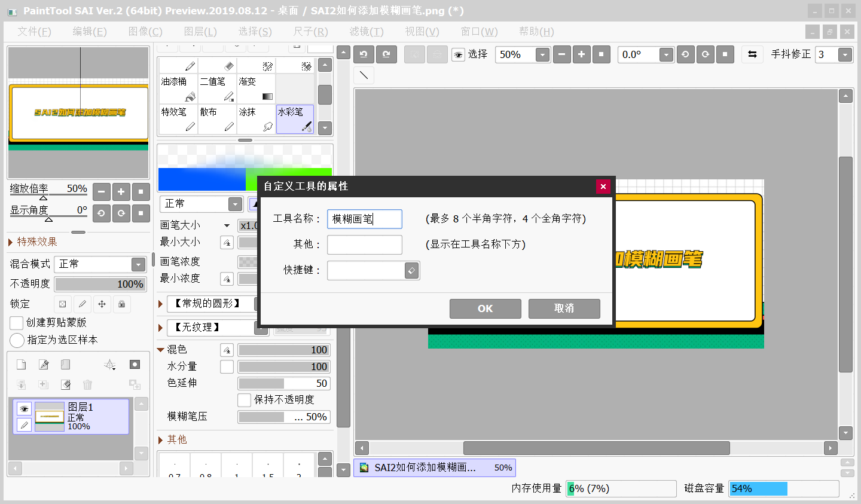Click the clear layer eraser icon
Viewport: 861px width, 504px height.
66,384
